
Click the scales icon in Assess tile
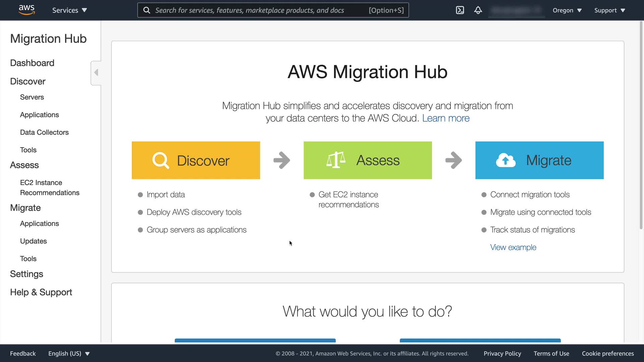[x=336, y=160]
